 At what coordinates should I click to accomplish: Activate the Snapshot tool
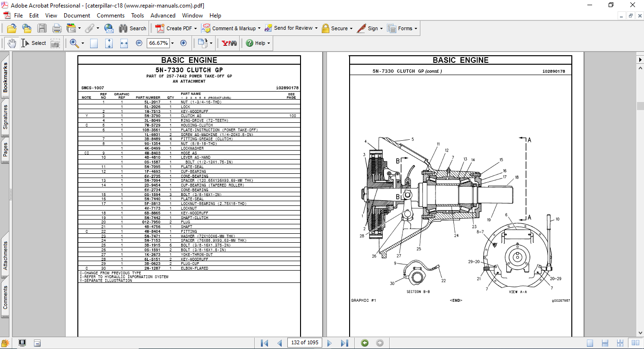click(55, 43)
